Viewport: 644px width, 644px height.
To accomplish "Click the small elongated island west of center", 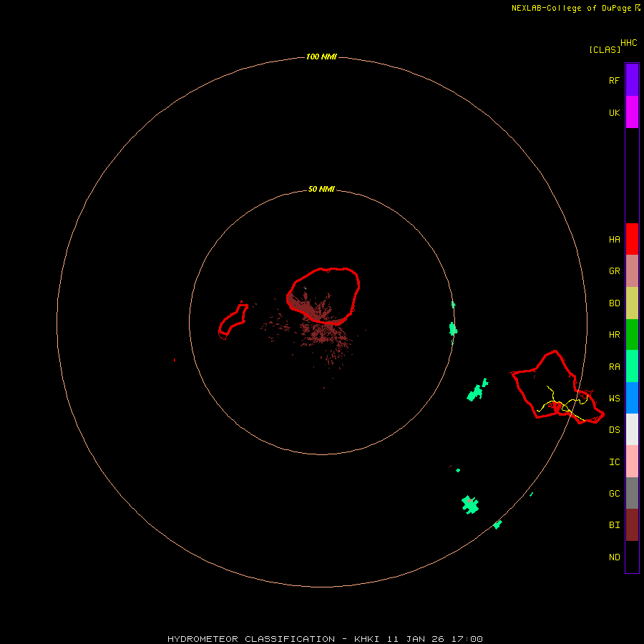I will [233, 321].
